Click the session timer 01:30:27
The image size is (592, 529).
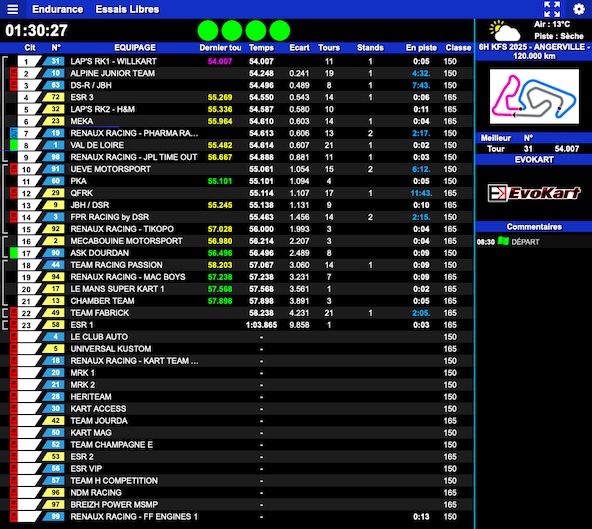coord(36,31)
